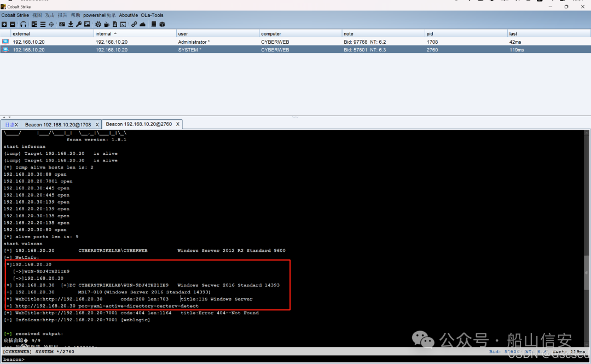This screenshot has height=364, width=591.
Task: Click the beacon icon of the Administrator session row
Action: (x=5, y=42)
